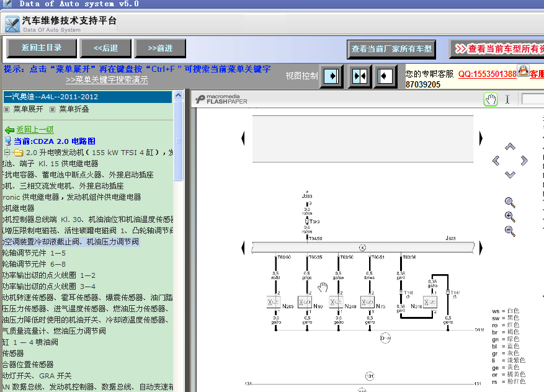The height and width of the screenshot is (392, 544).
Task: Click the green back arrow icon
Action: [9, 130]
